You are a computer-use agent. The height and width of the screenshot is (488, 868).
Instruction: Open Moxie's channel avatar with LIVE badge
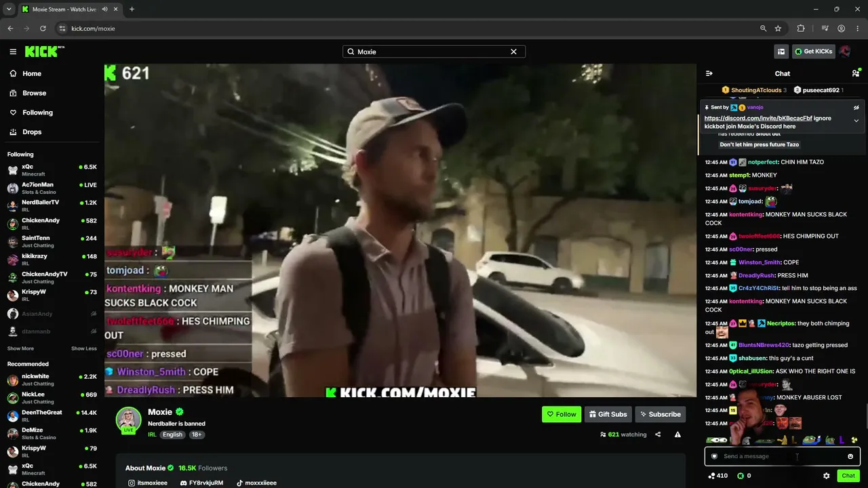coord(128,420)
